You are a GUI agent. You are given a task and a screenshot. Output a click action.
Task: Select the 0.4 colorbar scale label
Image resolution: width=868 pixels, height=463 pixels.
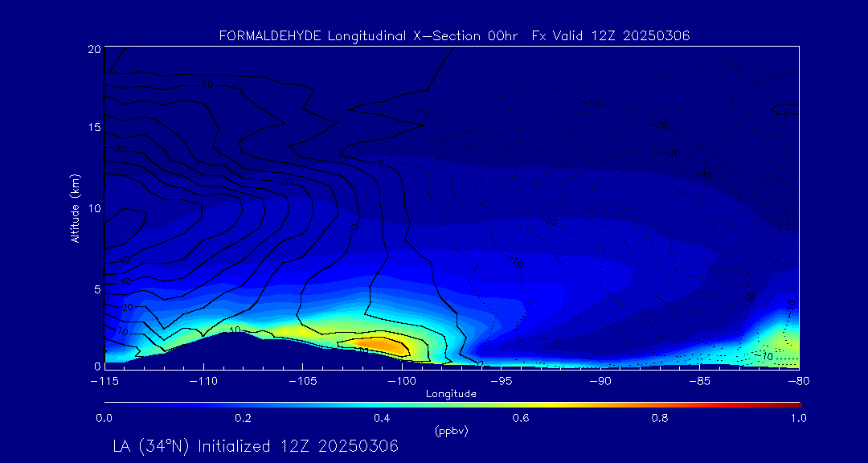382,419
